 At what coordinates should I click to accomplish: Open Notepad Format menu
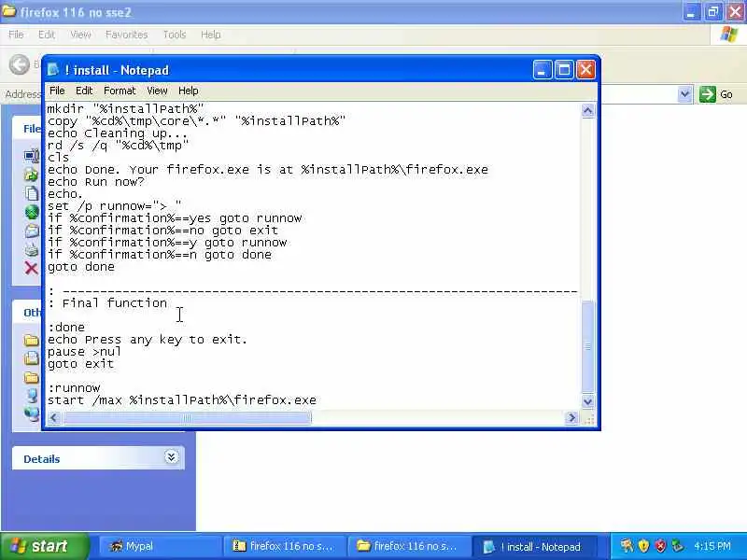click(x=120, y=91)
